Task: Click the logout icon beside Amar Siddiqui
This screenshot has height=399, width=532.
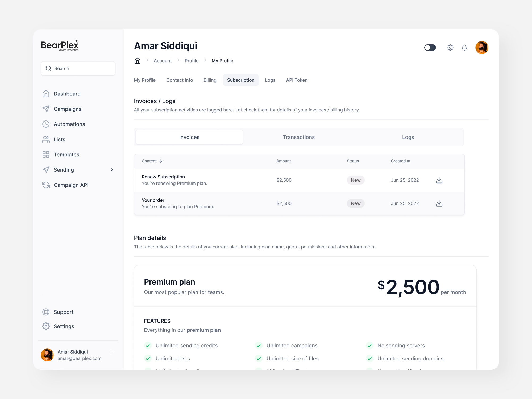Action: click(112, 352)
